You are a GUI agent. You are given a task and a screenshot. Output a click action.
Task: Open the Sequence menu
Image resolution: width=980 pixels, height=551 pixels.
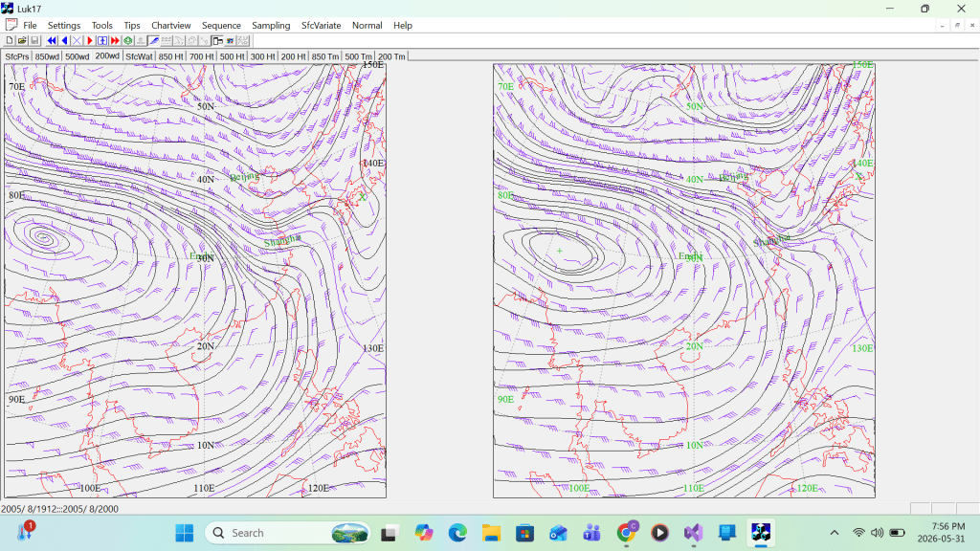(x=221, y=26)
